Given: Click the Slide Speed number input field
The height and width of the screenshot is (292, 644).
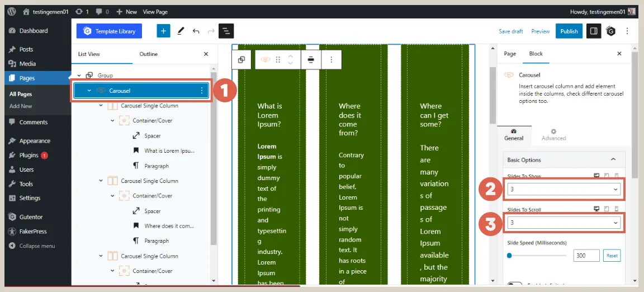Looking at the screenshot, I should 586,256.
